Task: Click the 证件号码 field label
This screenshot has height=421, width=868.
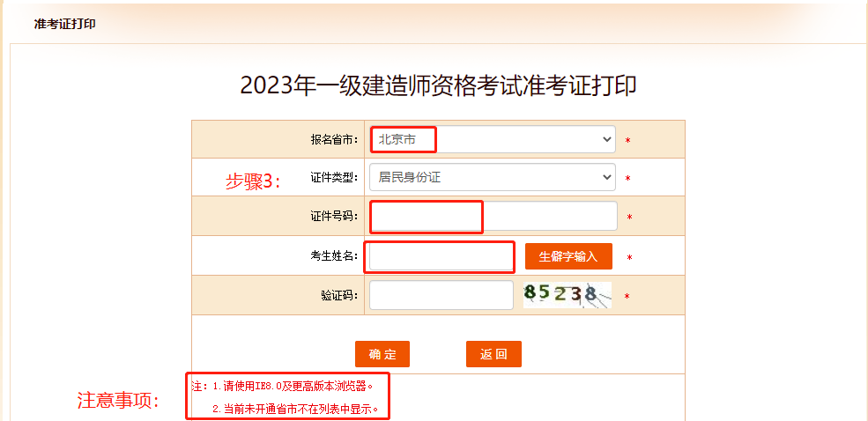Action: tap(334, 217)
